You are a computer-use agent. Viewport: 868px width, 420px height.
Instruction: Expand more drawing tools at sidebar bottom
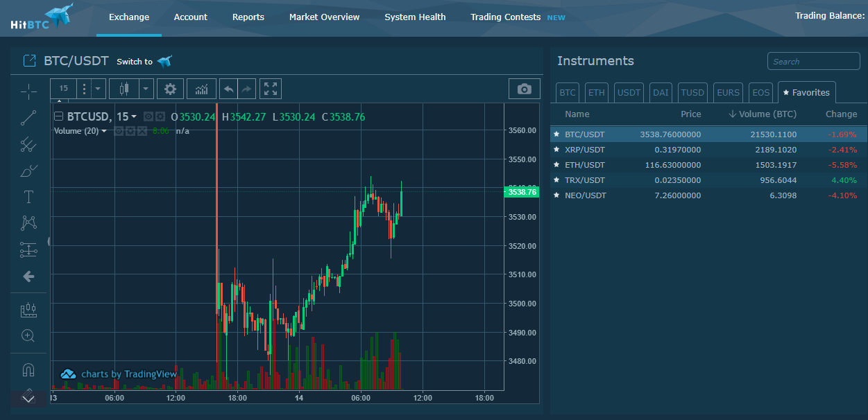pyautogui.click(x=28, y=399)
